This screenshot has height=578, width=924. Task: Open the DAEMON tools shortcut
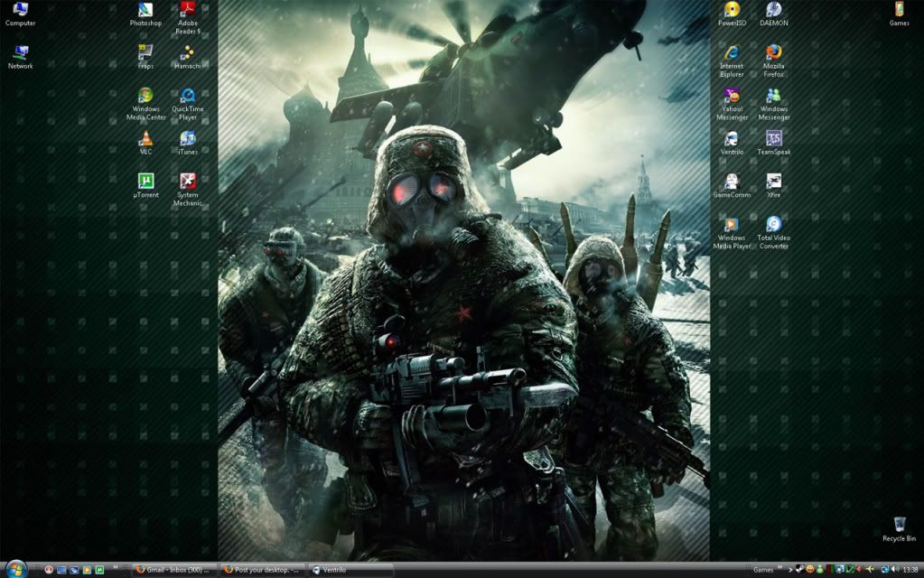coord(773,11)
